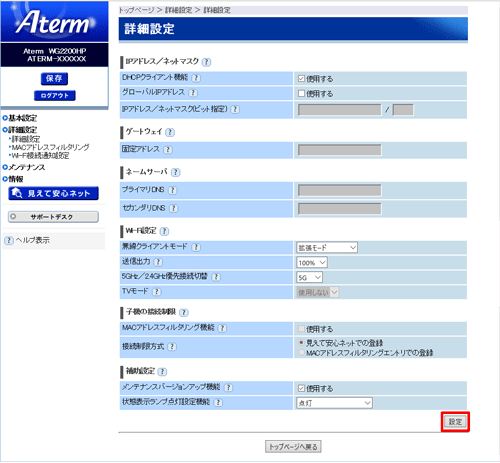Select Wi-Fi接続通知設定 submenu item

(x=40, y=155)
